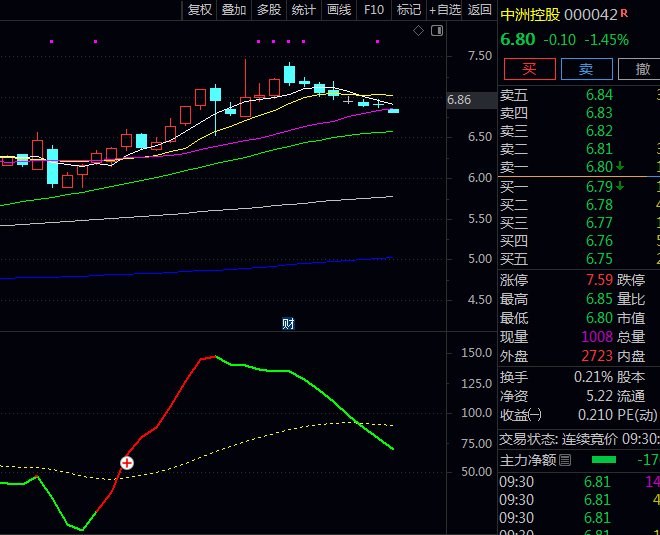Click the red plus signal marker on the indicator
This screenshot has width=660, height=535.
tap(127, 463)
